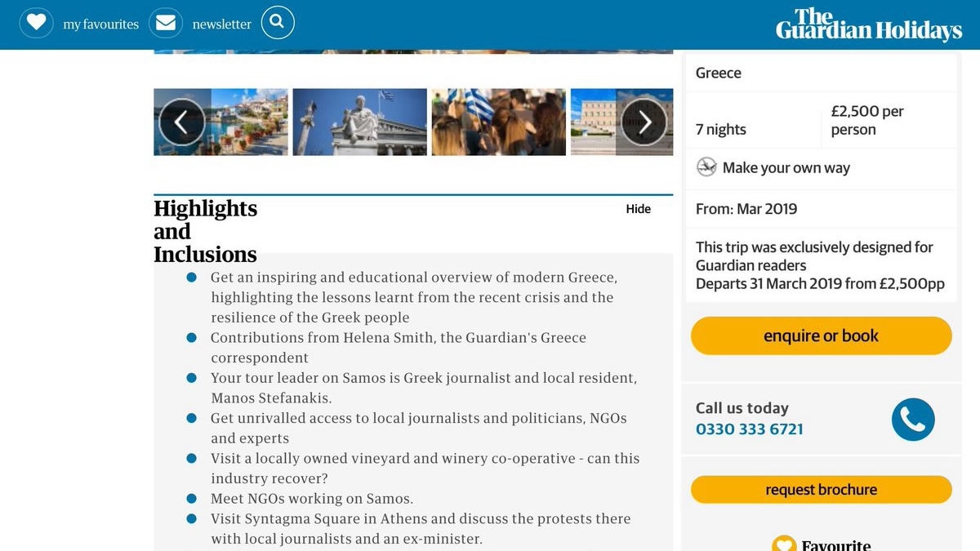
Task: Hide the Highlights and Inclusions section
Action: pyautogui.click(x=638, y=209)
